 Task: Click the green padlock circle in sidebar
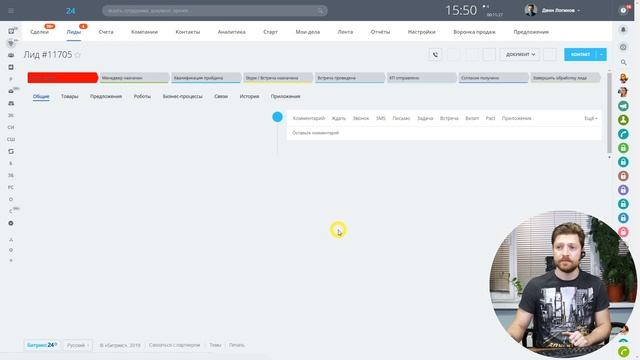(623, 148)
